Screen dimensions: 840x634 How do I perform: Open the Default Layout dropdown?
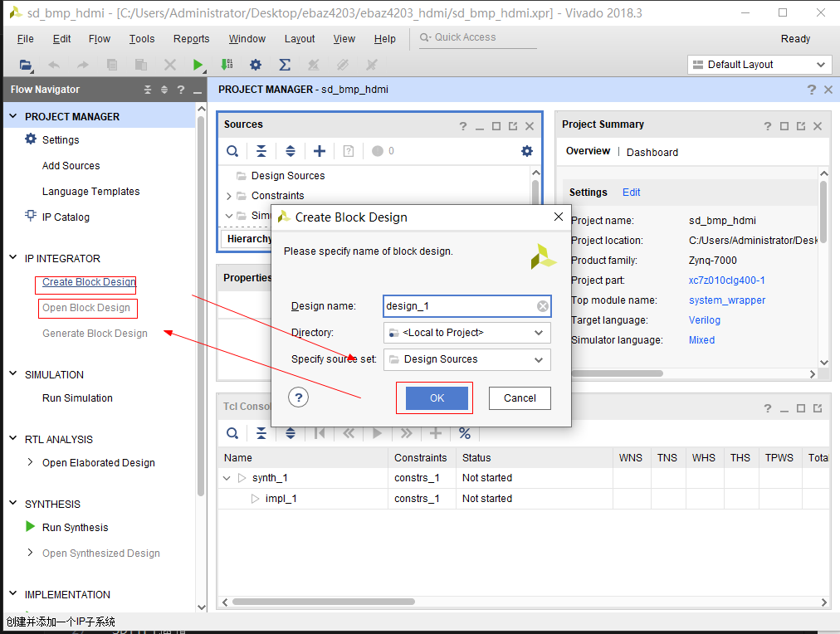click(x=759, y=65)
